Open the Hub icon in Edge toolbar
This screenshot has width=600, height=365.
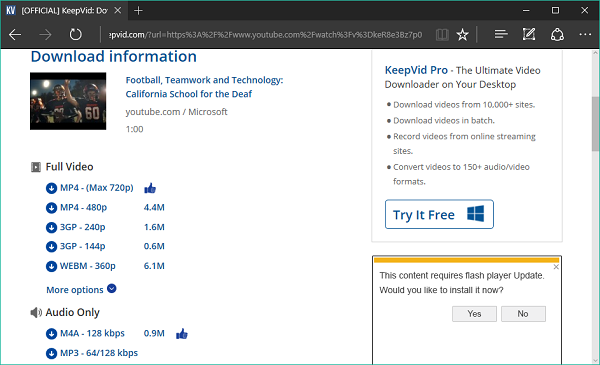pos(501,34)
